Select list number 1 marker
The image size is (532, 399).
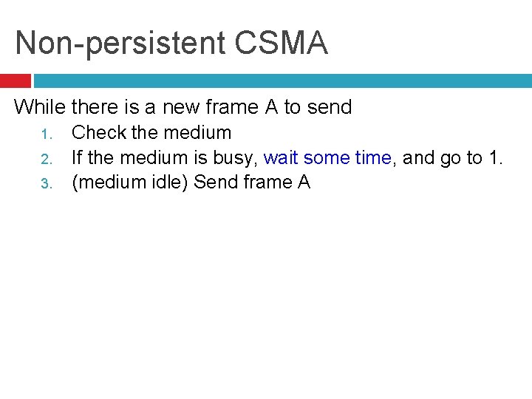click(x=44, y=134)
